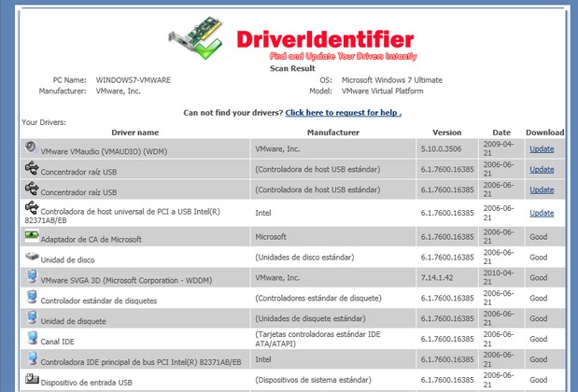Click Update for the second Concentrador raíz USB

tap(542, 189)
